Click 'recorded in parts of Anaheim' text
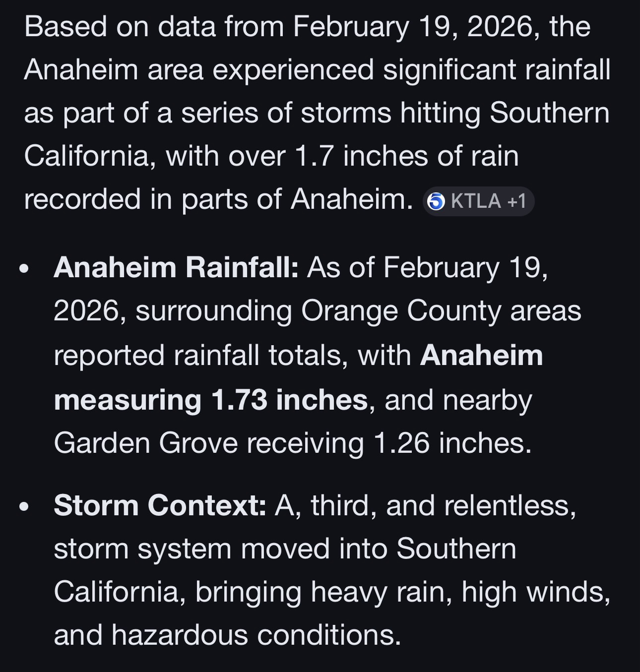 [x=218, y=199]
